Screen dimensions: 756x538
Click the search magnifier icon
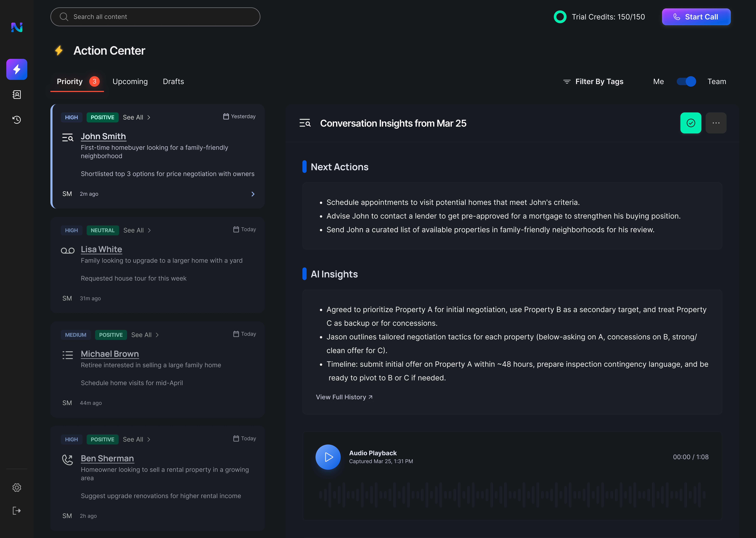[64, 17]
